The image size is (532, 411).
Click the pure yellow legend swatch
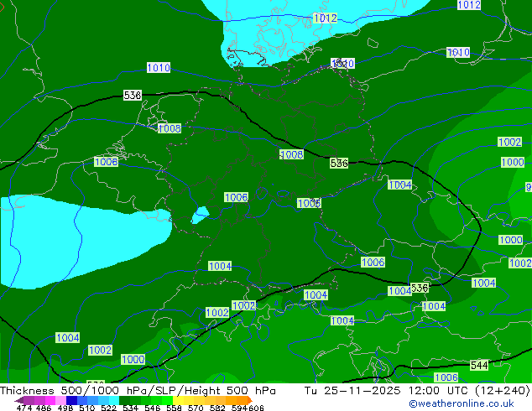[x=178, y=400]
